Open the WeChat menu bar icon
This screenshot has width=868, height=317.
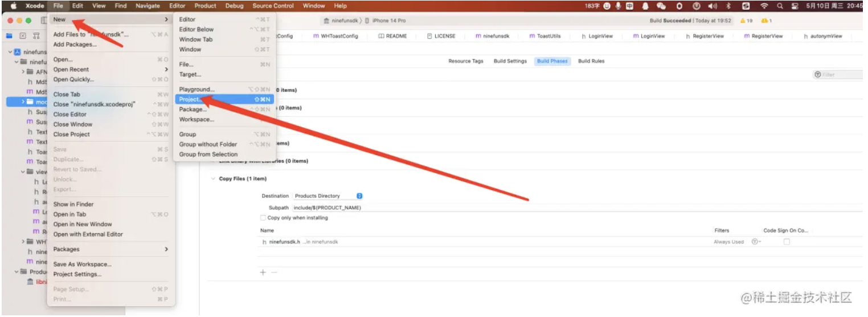coord(661,6)
